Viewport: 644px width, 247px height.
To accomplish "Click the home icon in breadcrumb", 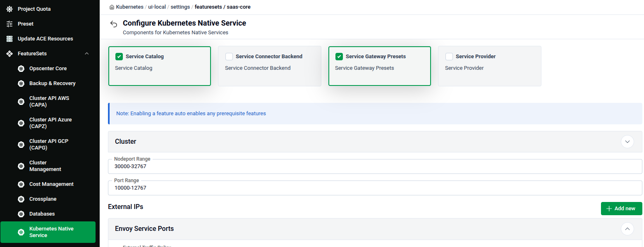I will 112,7.
